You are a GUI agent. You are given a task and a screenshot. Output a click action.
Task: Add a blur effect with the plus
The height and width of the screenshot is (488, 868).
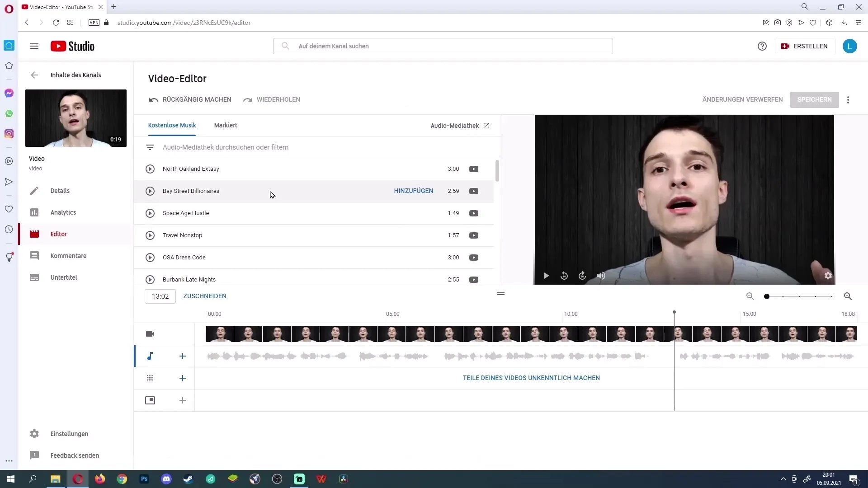click(x=183, y=378)
